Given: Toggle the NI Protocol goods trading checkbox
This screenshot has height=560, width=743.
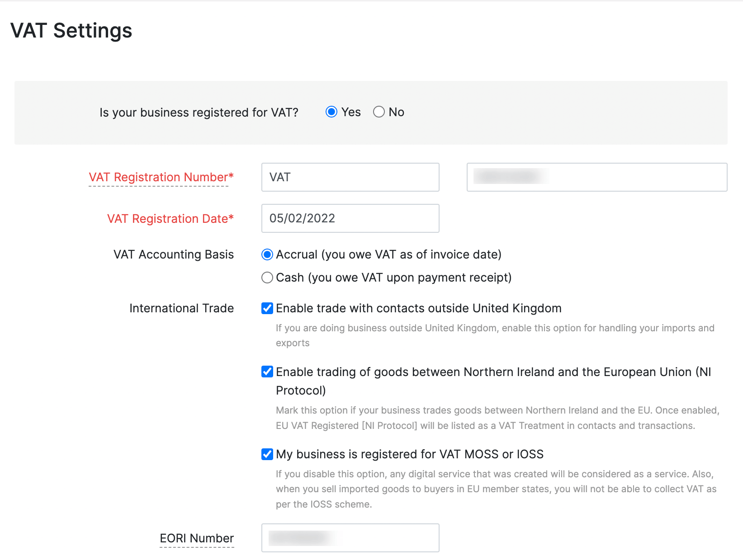Looking at the screenshot, I should (x=267, y=372).
